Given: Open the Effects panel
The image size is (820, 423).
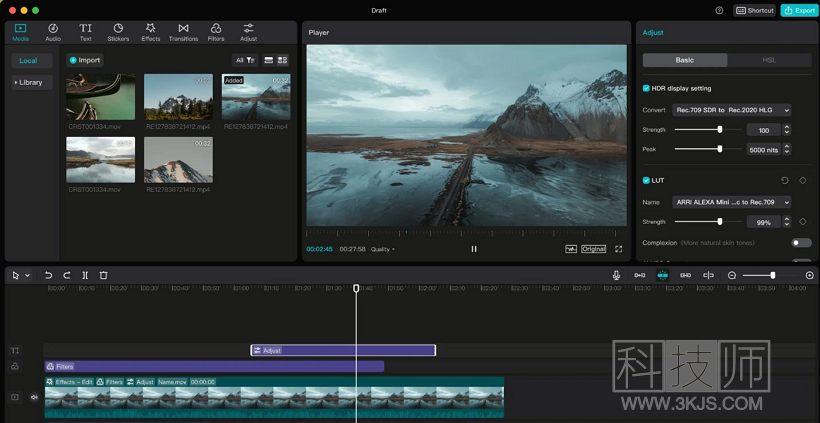Looking at the screenshot, I should click(x=151, y=32).
